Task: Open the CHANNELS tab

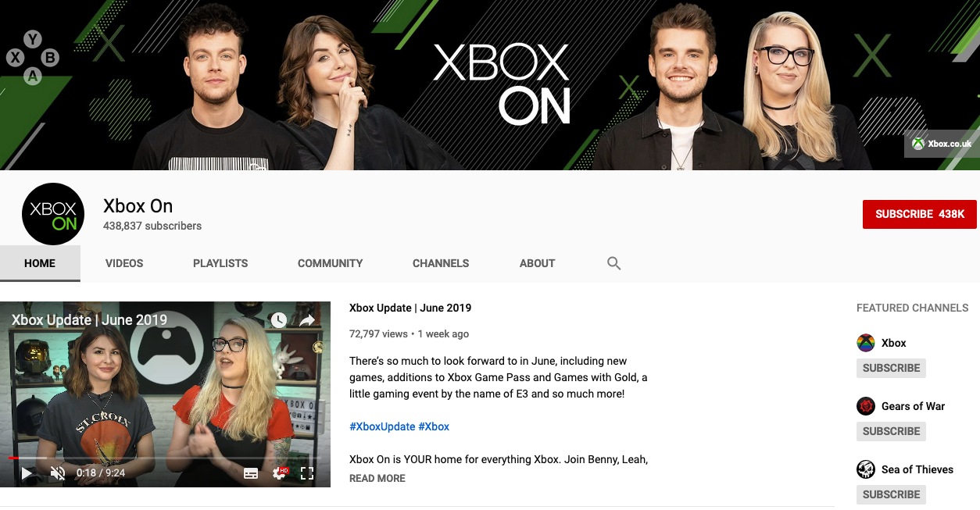Action: [441, 263]
